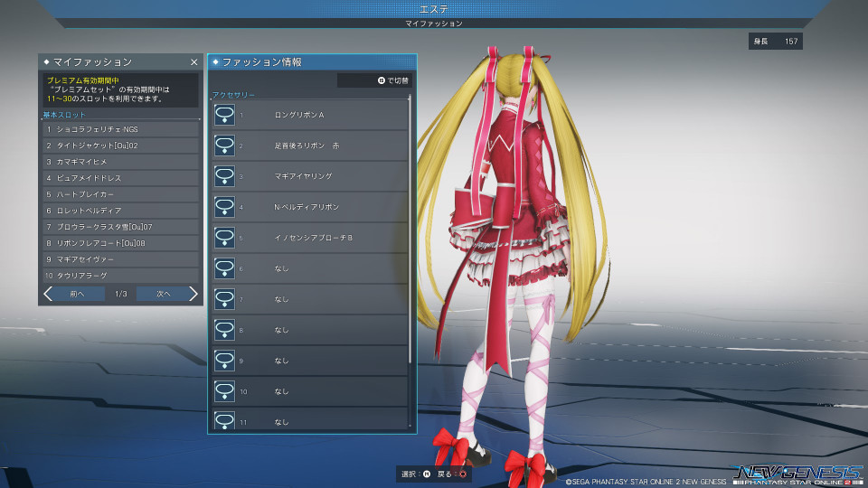Select slot 1 ショコラフェリチェ-NGS
Image resolution: width=868 pixels, height=488 pixels.
point(120,129)
